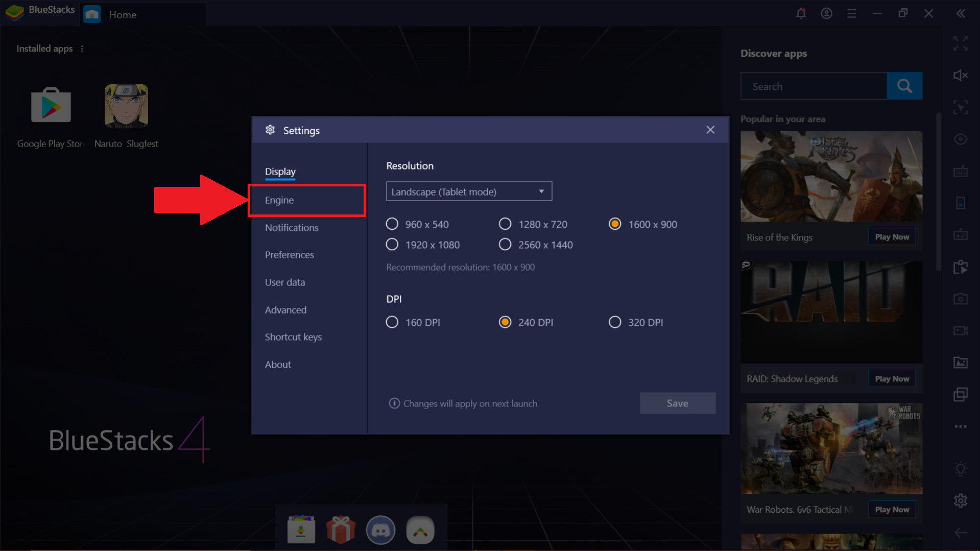Play Now for War Robots
The image size is (980, 551).
(892, 510)
